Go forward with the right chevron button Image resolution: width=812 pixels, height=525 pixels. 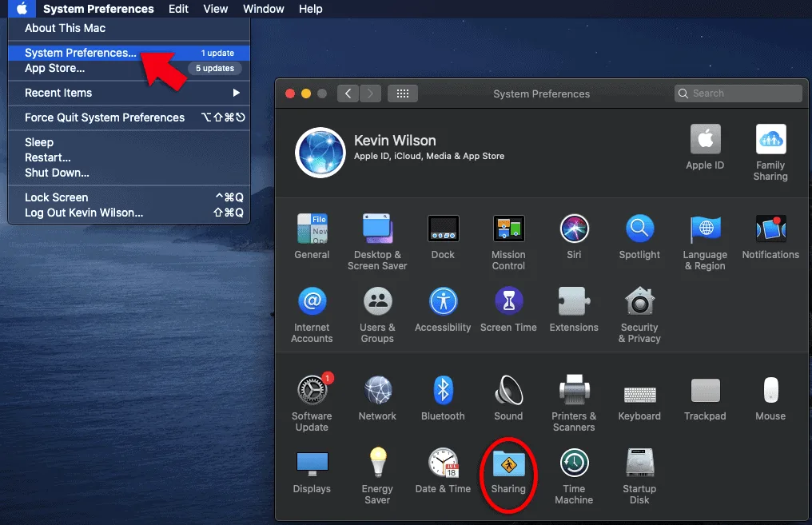point(370,93)
